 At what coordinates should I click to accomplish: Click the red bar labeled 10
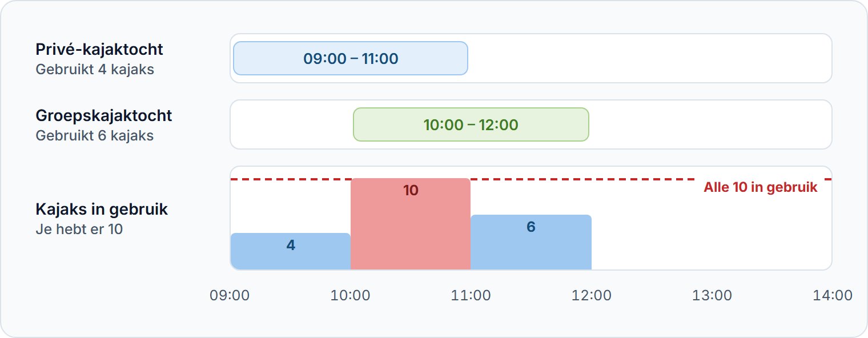point(411,224)
